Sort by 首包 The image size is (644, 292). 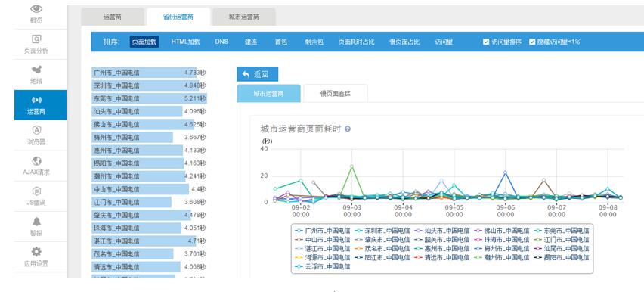click(281, 42)
